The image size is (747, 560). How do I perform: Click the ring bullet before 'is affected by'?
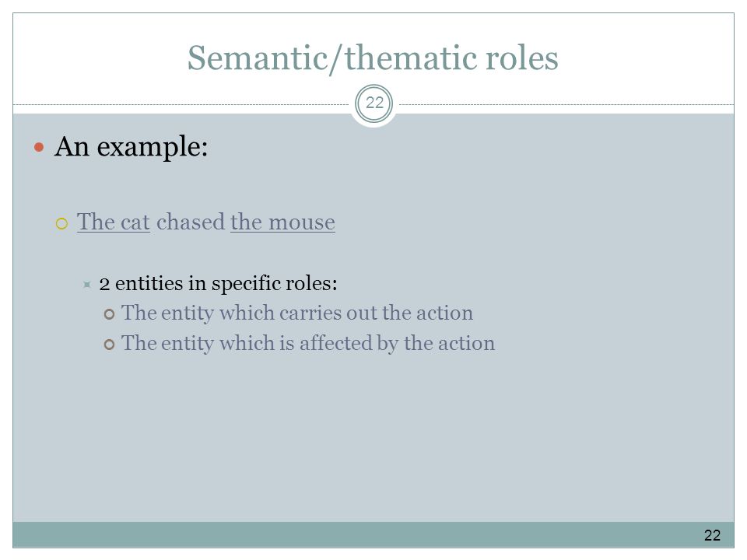[x=109, y=345]
